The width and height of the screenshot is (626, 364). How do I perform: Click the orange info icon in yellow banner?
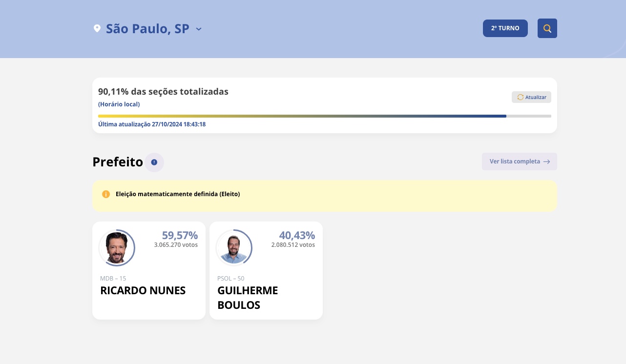106,194
